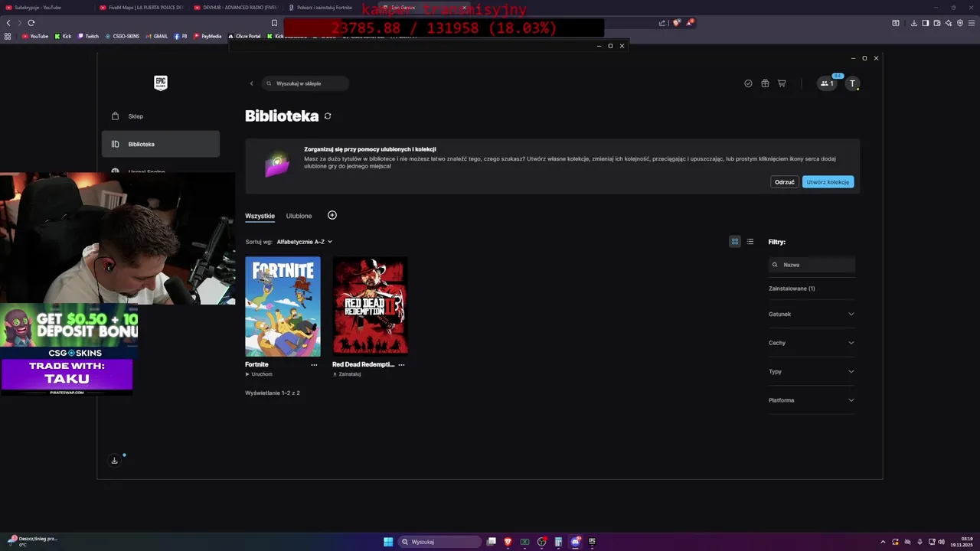Switch library to grid view
The height and width of the screenshot is (551, 980).
tap(735, 242)
